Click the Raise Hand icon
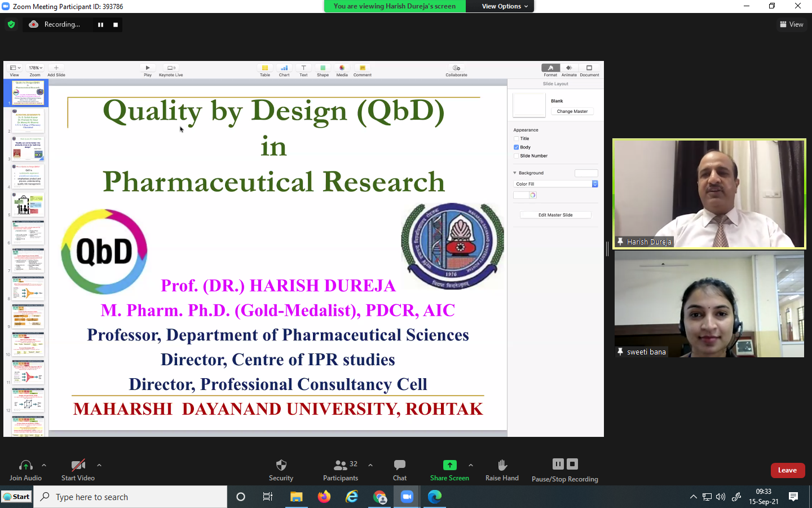 click(502, 465)
